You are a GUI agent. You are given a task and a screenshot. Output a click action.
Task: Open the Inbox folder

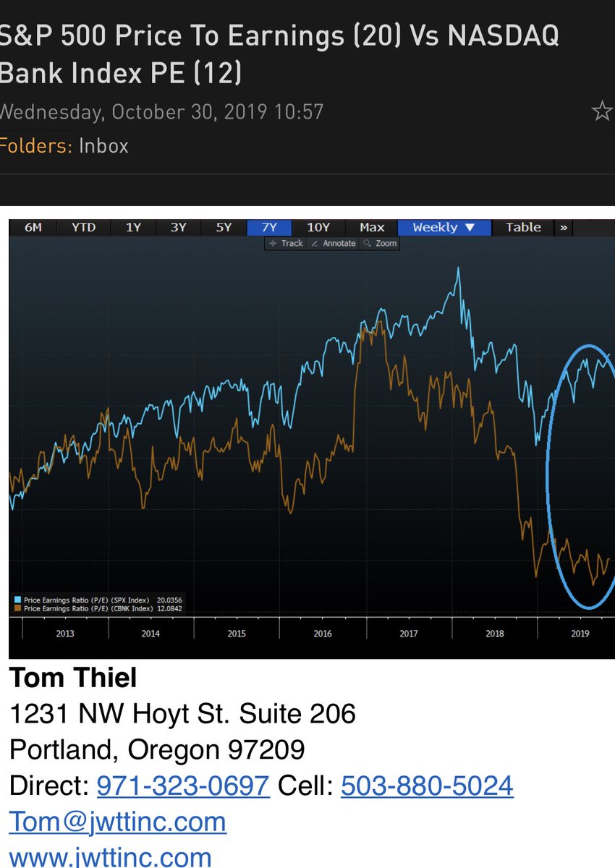104,145
